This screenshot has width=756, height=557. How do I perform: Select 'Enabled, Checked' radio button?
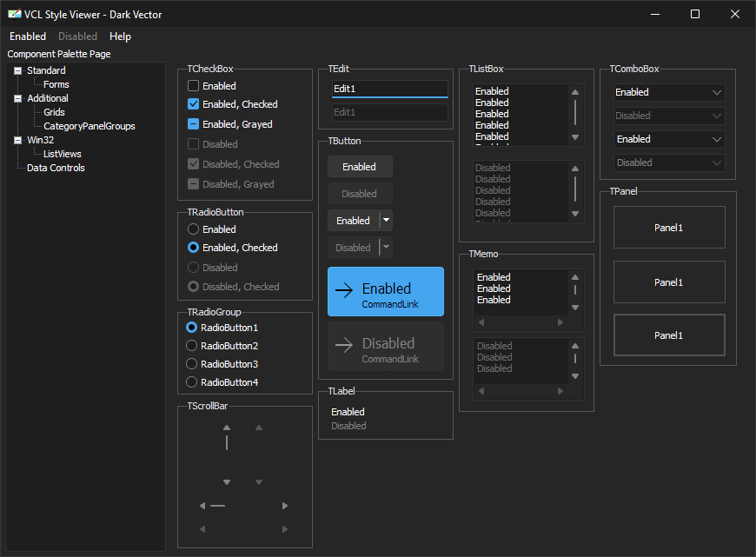click(x=193, y=248)
